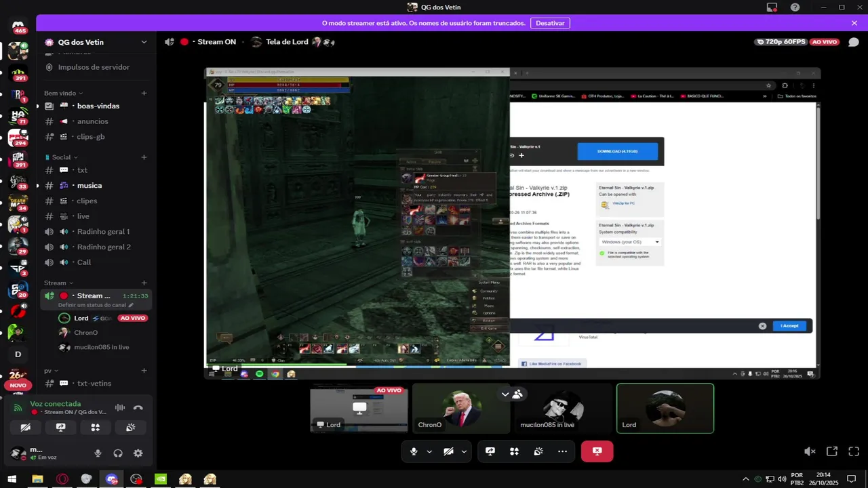Viewport: 868px width, 488px height.
Task: Share screen from the voice connected panel
Action: 60,428
